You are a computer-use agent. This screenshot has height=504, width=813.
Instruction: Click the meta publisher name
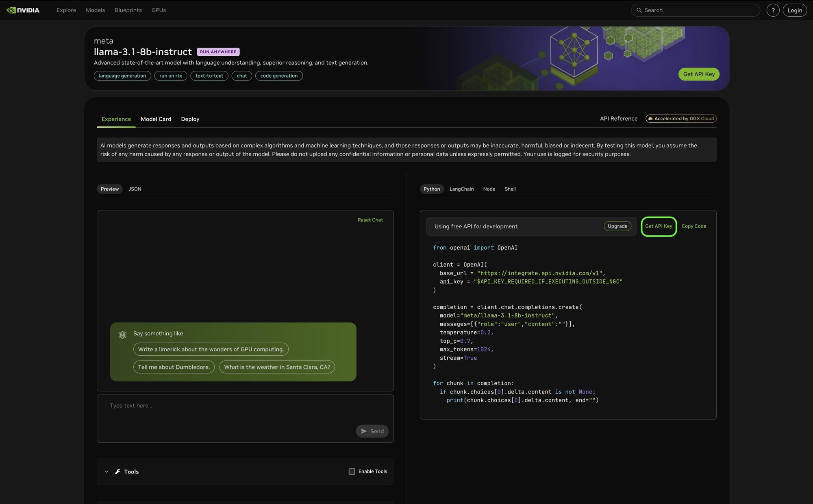coord(104,41)
